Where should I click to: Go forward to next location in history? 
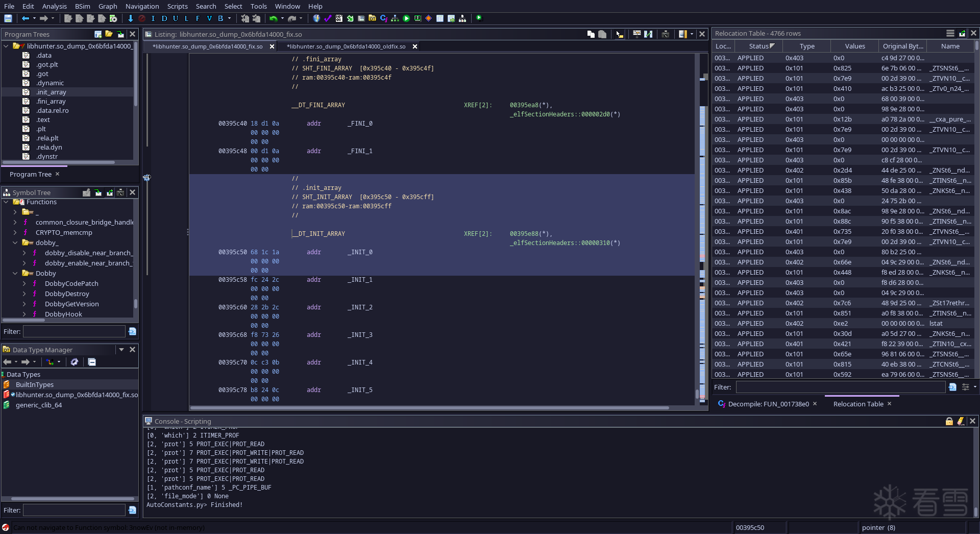[44, 18]
